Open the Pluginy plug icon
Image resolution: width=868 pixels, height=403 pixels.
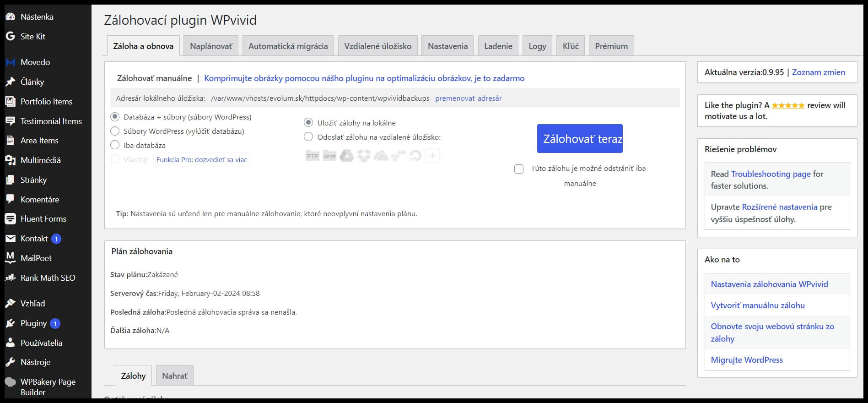coord(10,323)
